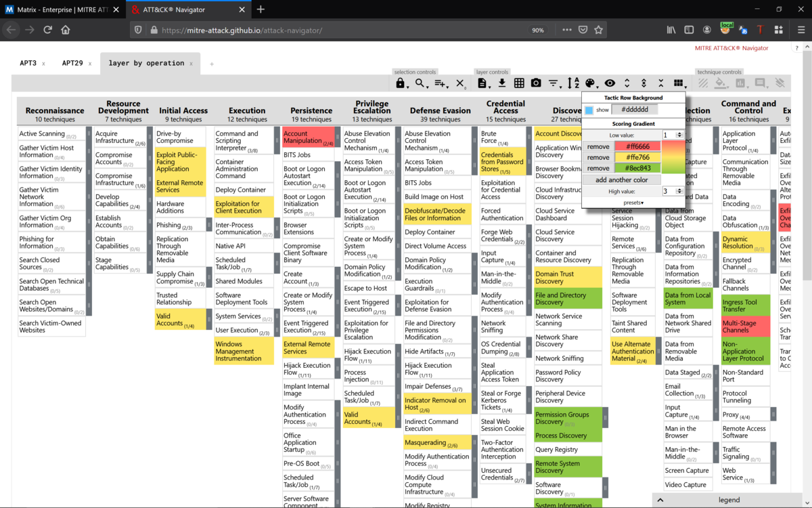Viewport: 812px width, 508px height.
Task: Edit the #ff6666 red color field
Action: [x=637, y=146]
